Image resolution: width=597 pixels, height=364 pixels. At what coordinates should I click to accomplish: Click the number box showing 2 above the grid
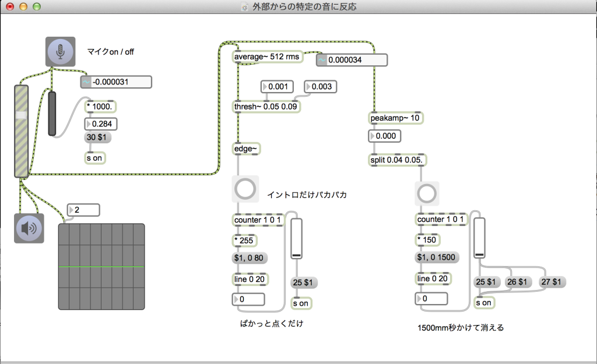83,210
